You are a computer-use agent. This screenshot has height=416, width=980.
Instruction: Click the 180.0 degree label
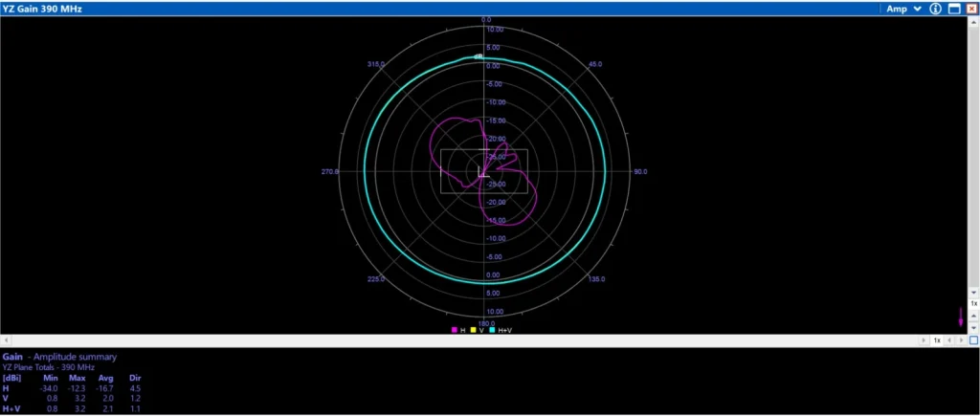pyautogui.click(x=485, y=323)
